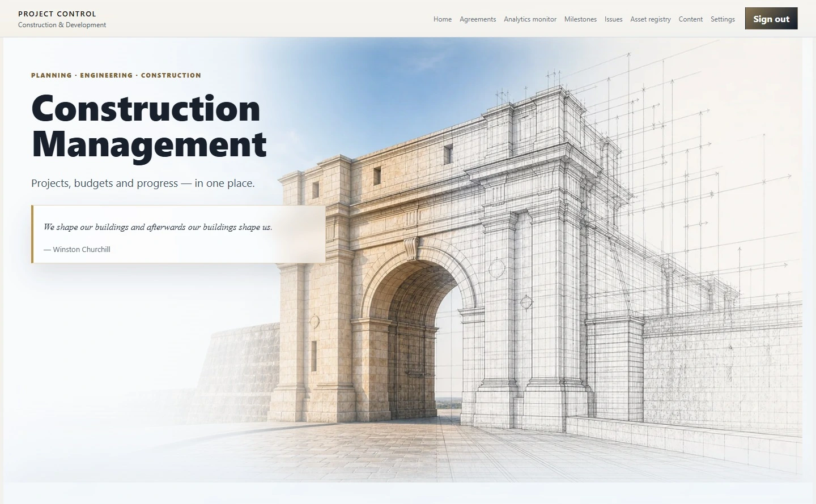The width and height of the screenshot is (816, 504).
Task: Open Analytics monitor in navigation
Action: 530,19
